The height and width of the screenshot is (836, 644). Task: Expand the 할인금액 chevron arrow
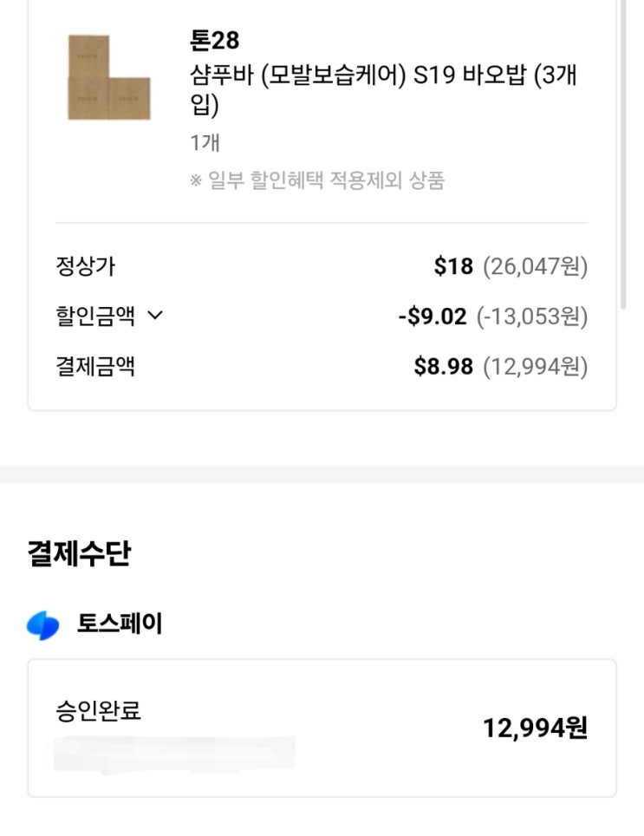click(155, 317)
